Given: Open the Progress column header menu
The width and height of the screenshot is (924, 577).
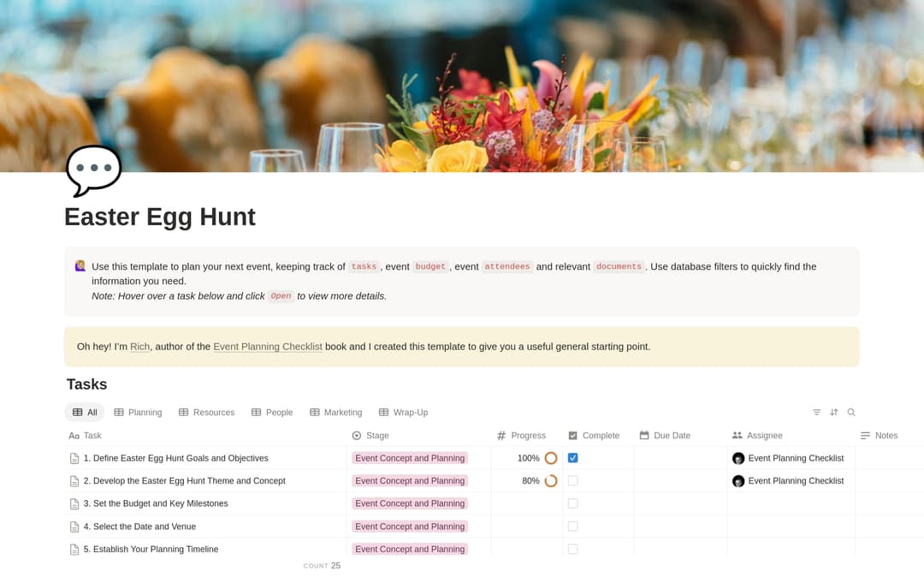Looking at the screenshot, I should 527,436.
